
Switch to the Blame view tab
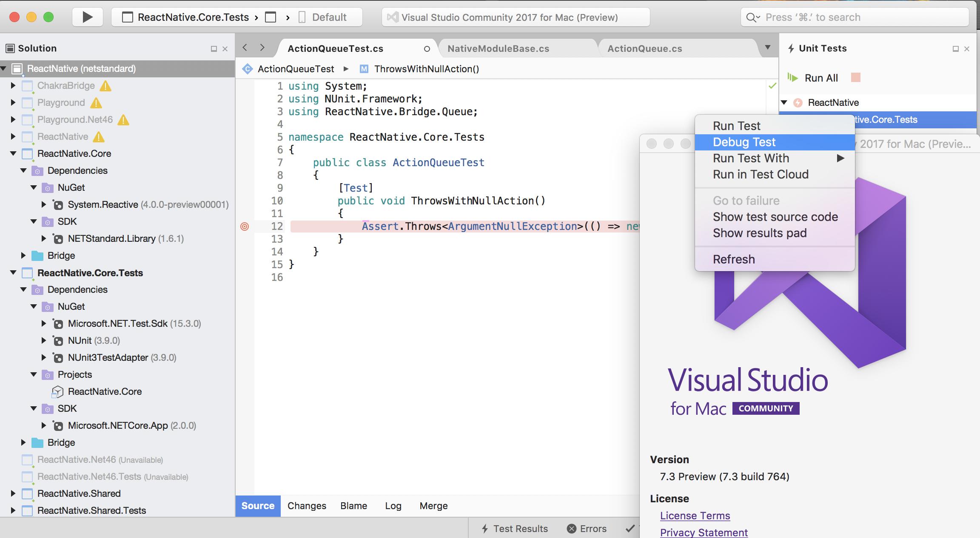click(x=353, y=506)
